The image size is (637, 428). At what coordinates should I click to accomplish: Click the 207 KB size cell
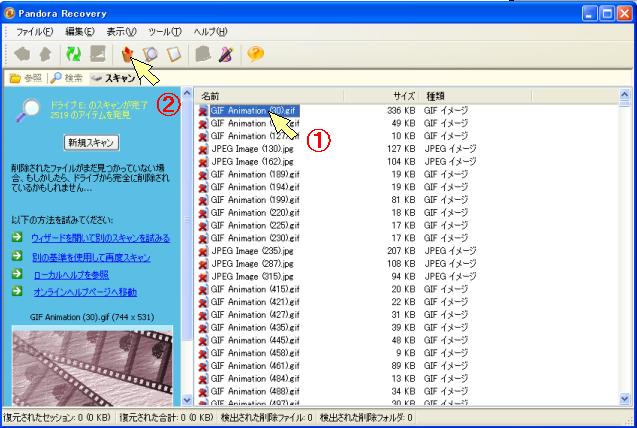[401, 251]
